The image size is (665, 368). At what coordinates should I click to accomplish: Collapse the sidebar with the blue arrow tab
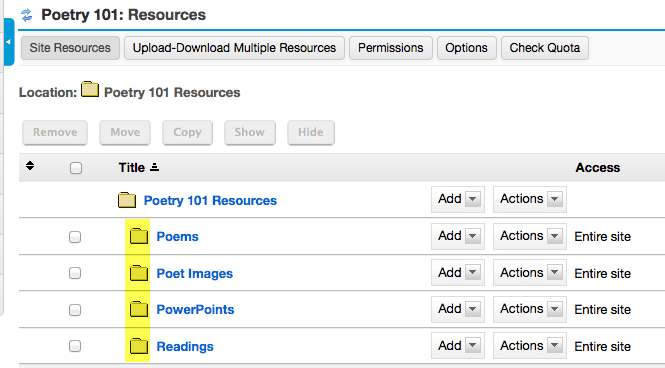click(x=8, y=42)
